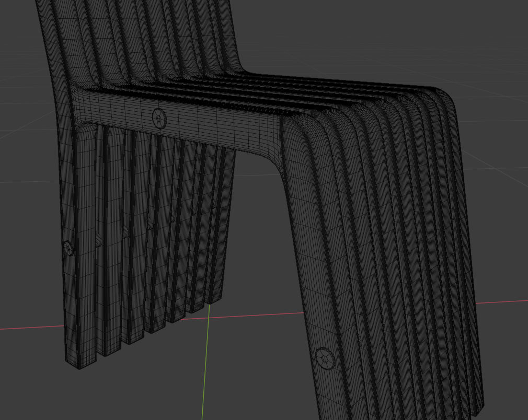Image resolution: width=528 pixels, height=420 pixels.
Task: Select the screw head on the seat side rail
Action: [x=159, y=119]
